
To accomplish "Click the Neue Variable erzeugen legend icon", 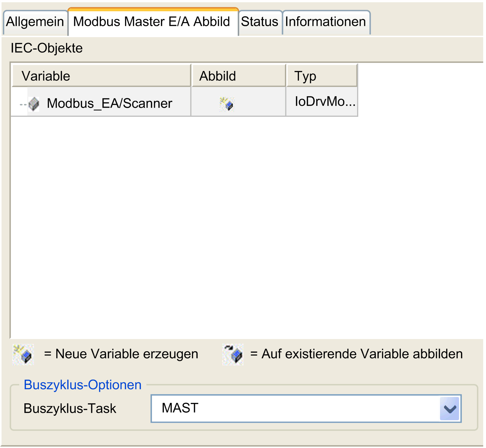I will [23, 355].
